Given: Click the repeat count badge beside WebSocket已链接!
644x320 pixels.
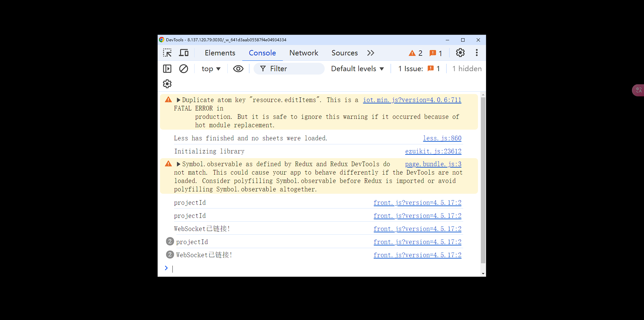Looking at the screenshot, I should tap(170, 255).
